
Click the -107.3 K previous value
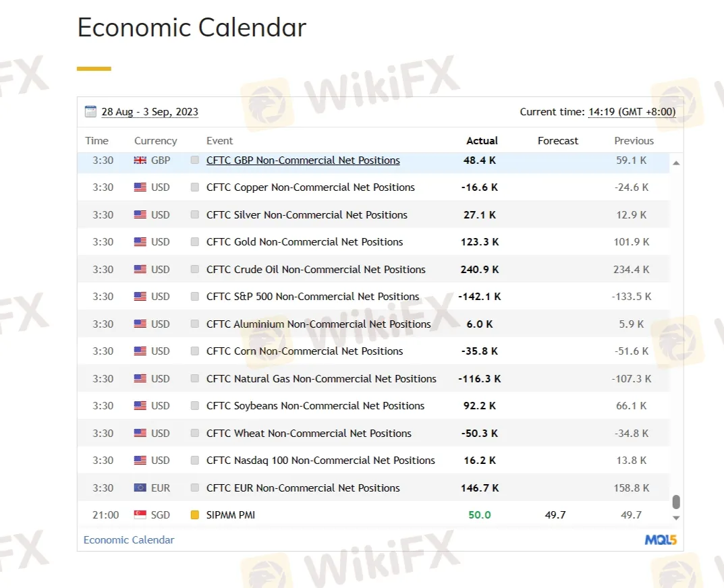631,379
